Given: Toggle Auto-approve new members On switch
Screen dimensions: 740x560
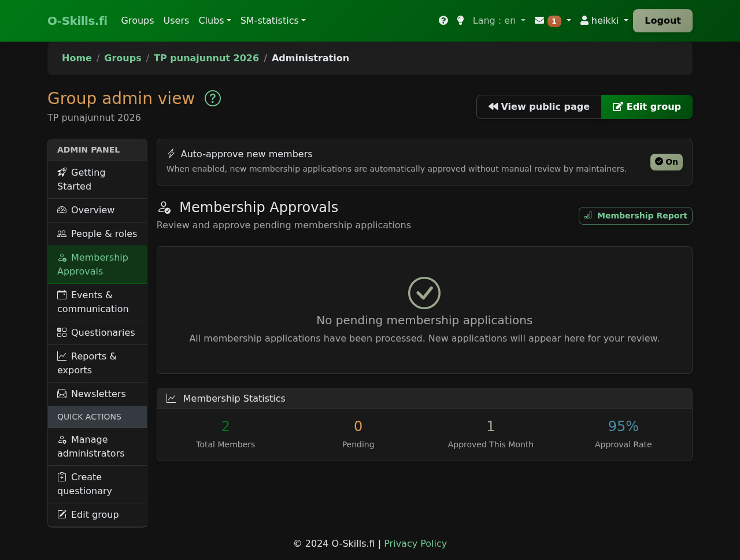Looking at the screenshot, I should point(666,162).
